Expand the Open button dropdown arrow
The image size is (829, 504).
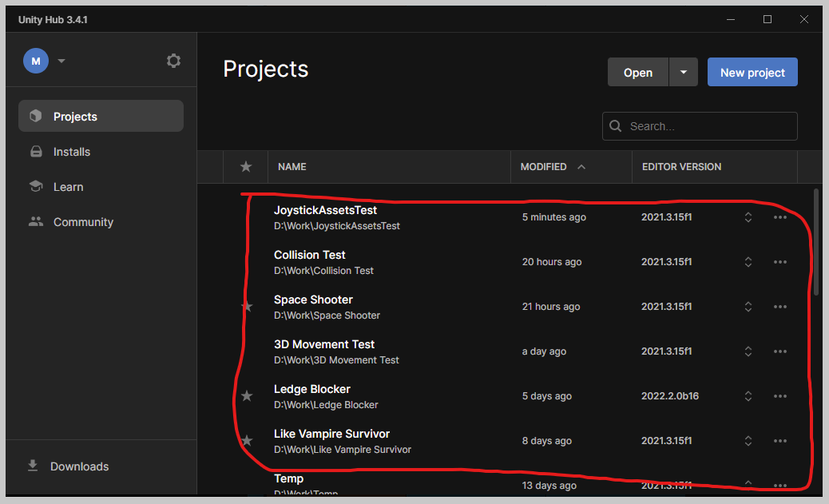[x=684, y=73]
